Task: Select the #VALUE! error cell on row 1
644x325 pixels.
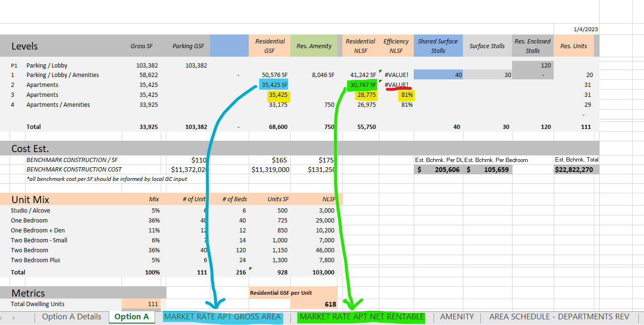Action: 396,75
